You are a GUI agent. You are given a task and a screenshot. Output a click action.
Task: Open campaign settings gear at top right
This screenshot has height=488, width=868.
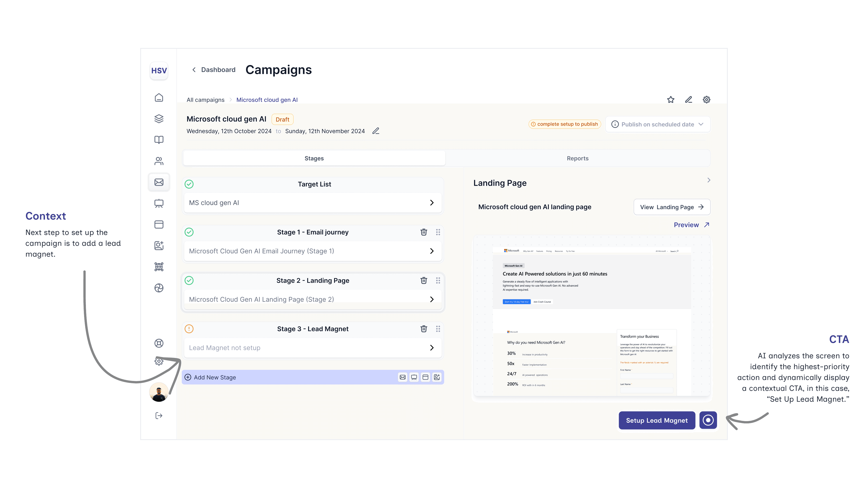(706, 100)
